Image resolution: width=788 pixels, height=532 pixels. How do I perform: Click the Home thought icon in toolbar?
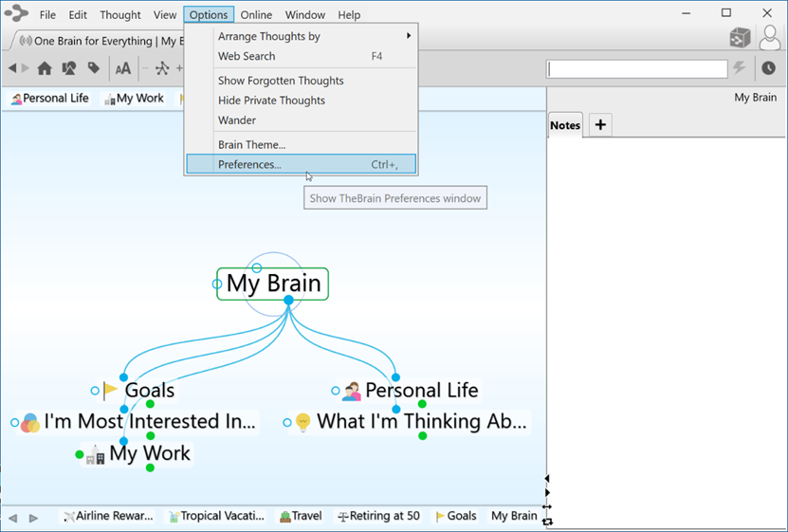(45, 68)
